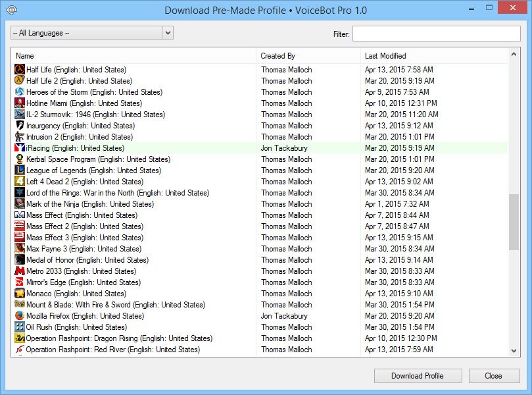
Task: Click the Half Life 2 profile icon
Action: (x=19, y=81)
